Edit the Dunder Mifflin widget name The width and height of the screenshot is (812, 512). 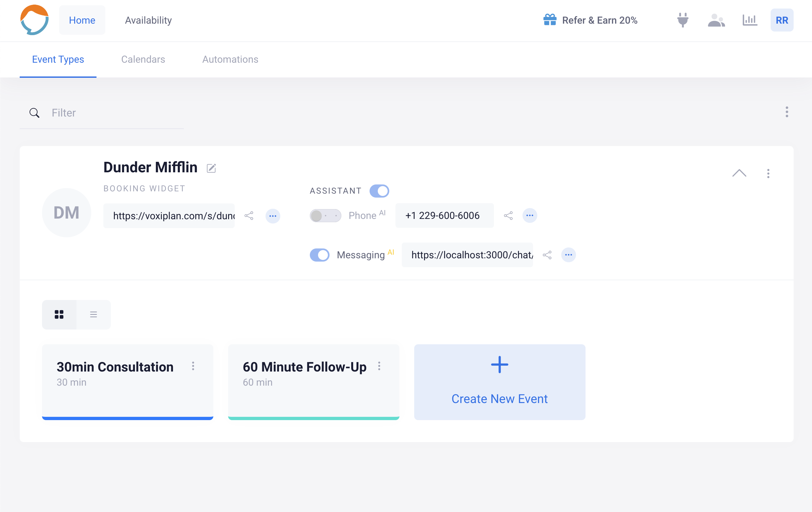211,168
